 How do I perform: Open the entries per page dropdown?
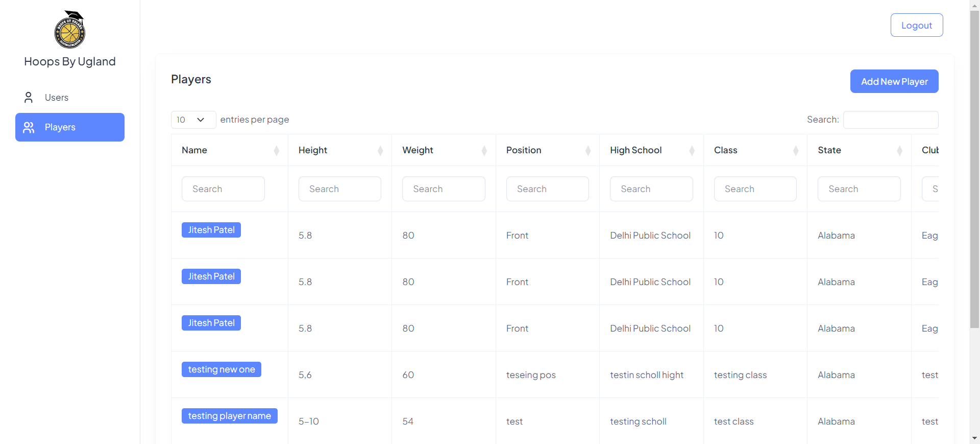193,120
